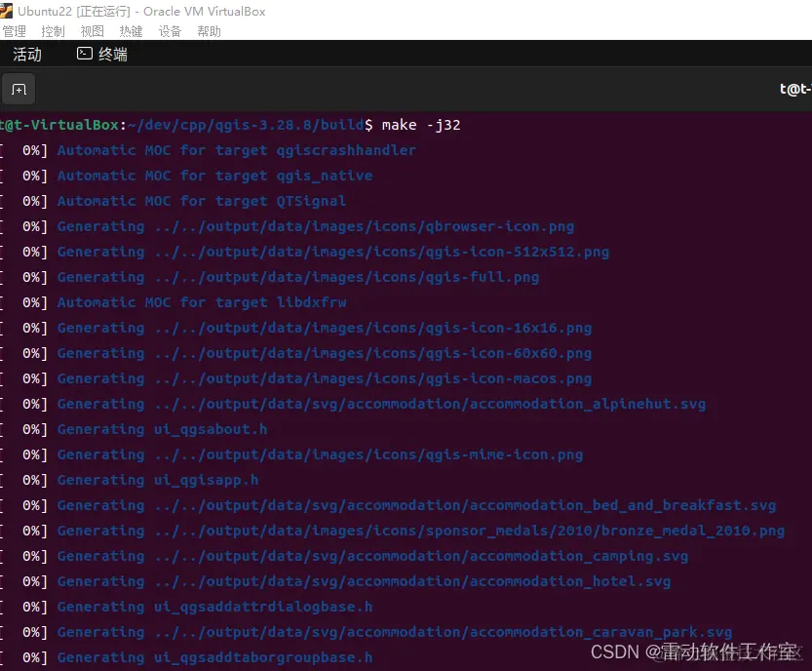Click the line 'Generating ui_qgsaddattrdialogbase.h'
812x671 pixels.
(214, 608)
